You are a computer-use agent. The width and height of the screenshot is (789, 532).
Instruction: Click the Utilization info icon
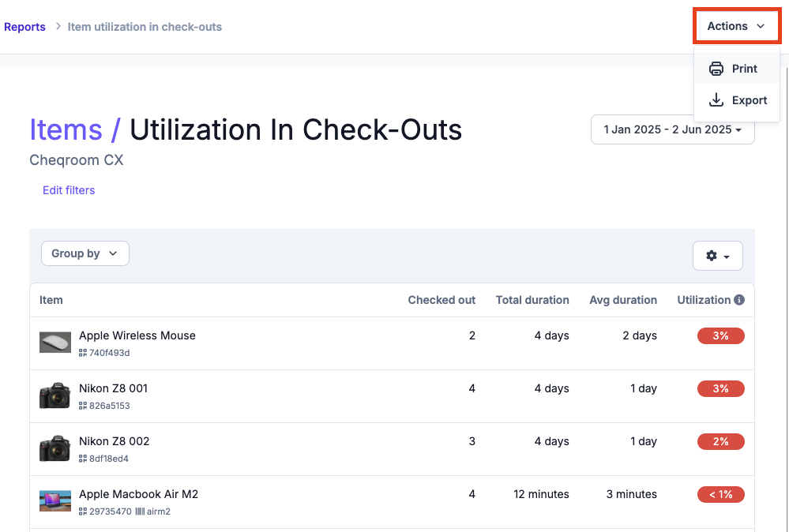point(739,300)
